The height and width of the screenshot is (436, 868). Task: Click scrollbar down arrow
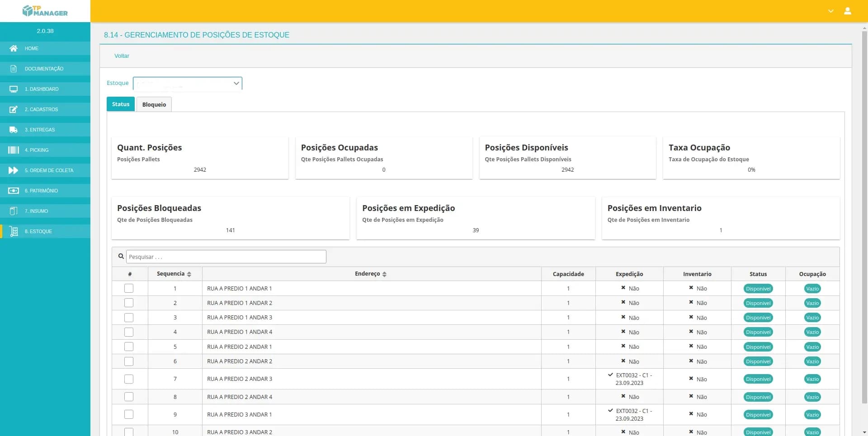(864, 432)
